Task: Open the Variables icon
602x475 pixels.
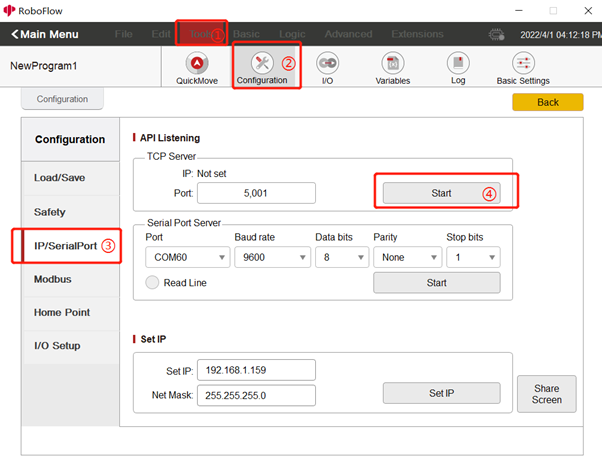Action: click(392, 64)
